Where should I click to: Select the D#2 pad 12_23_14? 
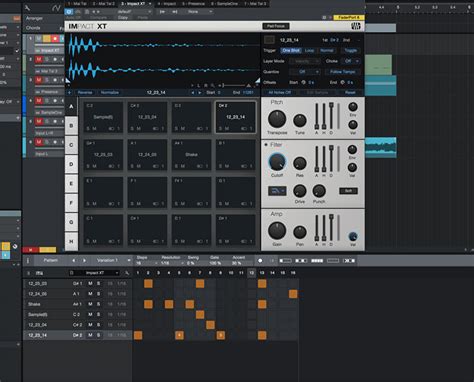click(236, 117)
